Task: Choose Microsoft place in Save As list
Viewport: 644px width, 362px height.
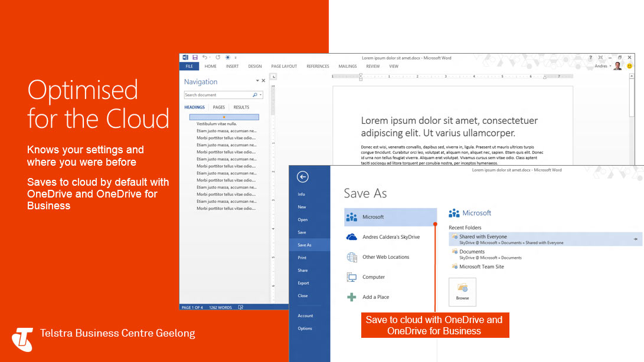Action: click(390, 217)
